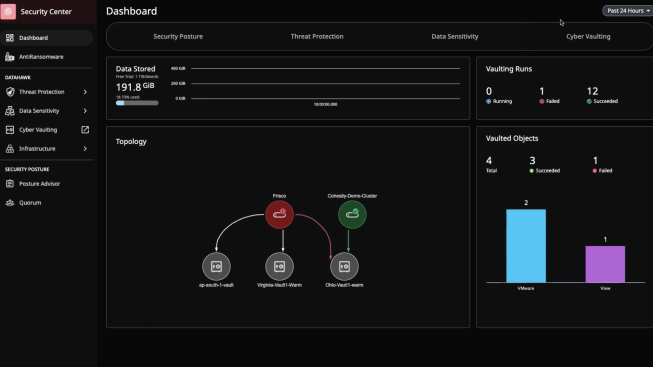
Task: Select the Ohio-Vault1-warm vault node
Action: pos(344,266)
